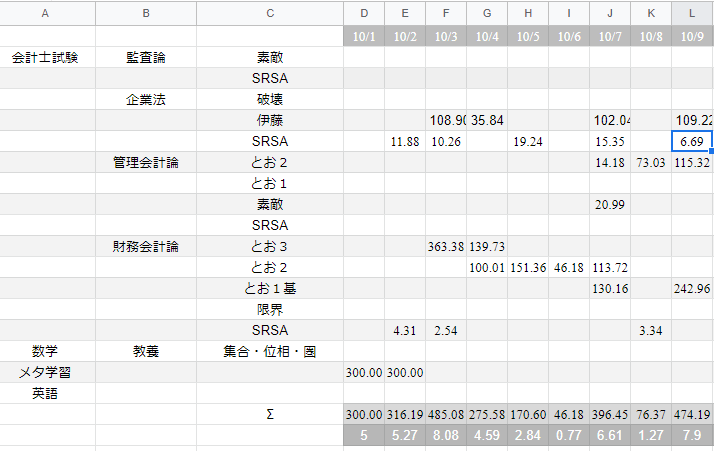Select column H header

(x=528, y=13)
